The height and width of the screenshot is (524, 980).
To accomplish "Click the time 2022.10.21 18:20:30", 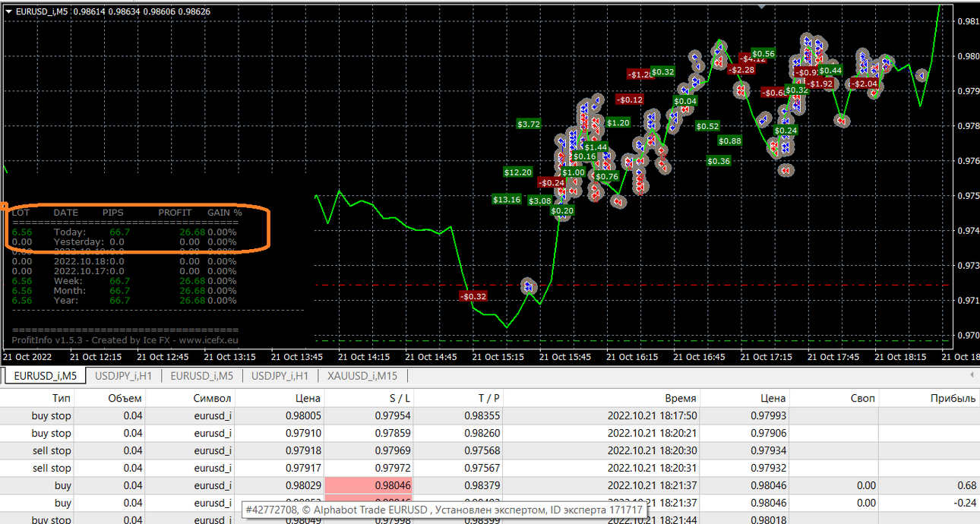I will point(653,450).
